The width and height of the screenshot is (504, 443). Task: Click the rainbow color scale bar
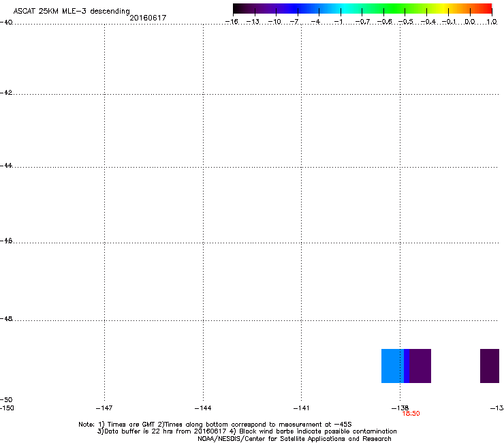(362, 9)
